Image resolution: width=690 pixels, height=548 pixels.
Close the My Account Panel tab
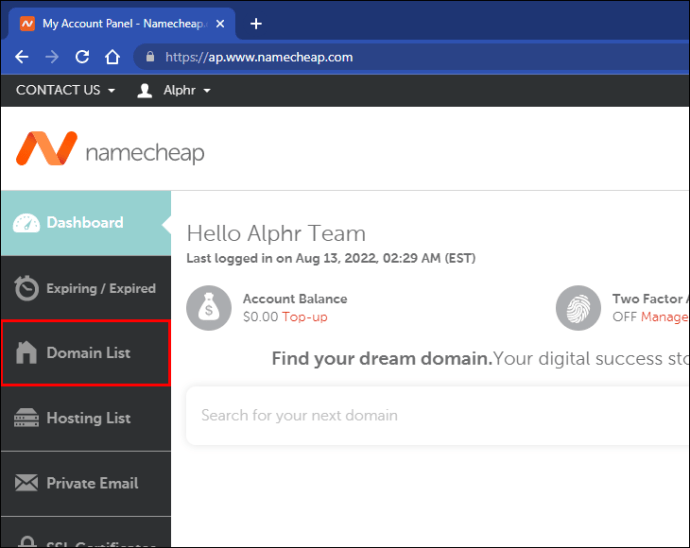[x=220, y=24]
